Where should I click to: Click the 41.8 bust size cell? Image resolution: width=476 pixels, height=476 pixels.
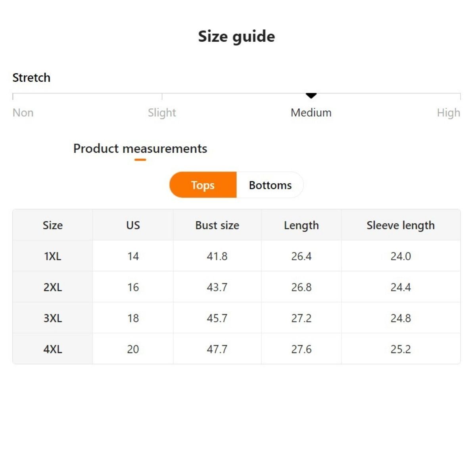pyautogui.click(x=217, y=256)
